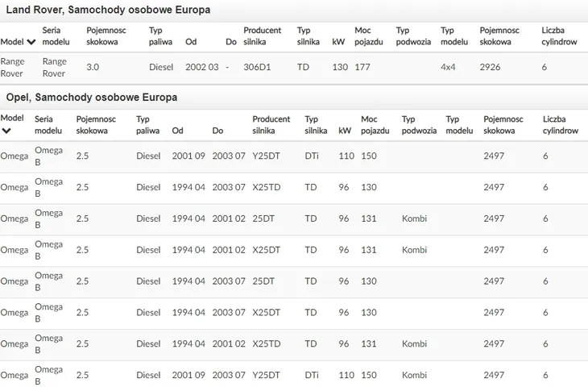Click Typ podwozia header in Opel table
This screenshot has height=387, width=588.
(x=419, y=125)
